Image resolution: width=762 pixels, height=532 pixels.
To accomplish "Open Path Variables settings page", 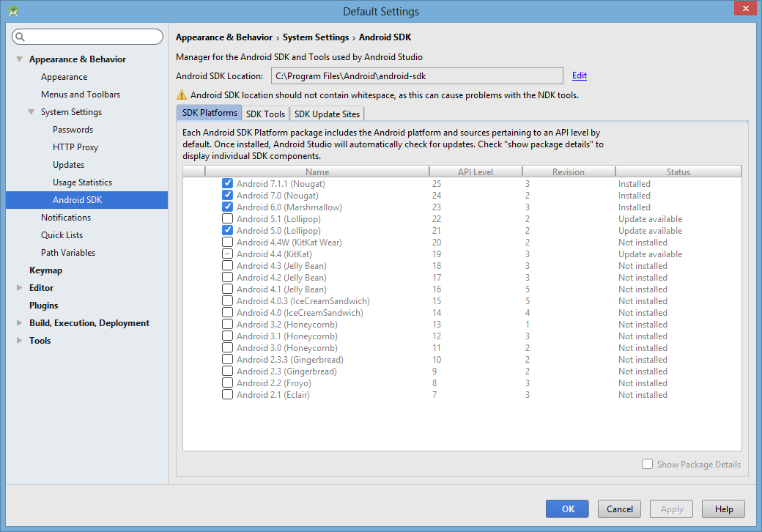I will point(68,252).
